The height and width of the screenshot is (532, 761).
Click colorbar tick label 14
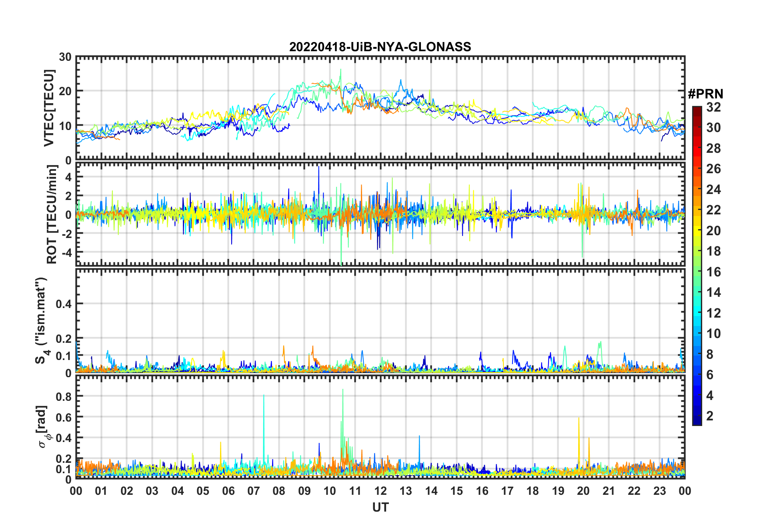[713, 292]
